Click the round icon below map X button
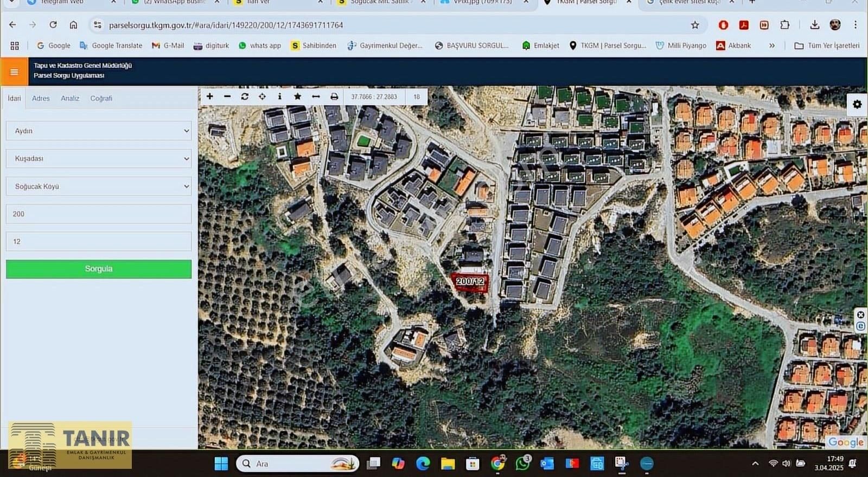The width and height of the screenshot is (868, 477). pyautogui.click(x=860, y=326)
